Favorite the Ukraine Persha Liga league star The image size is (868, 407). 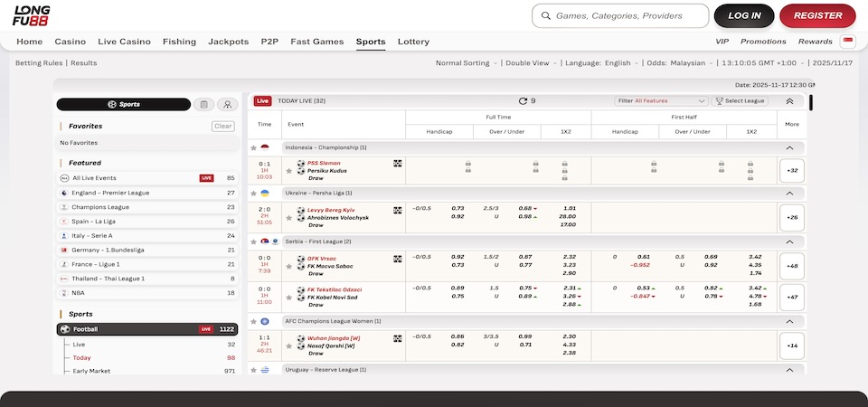click(253, 194)
